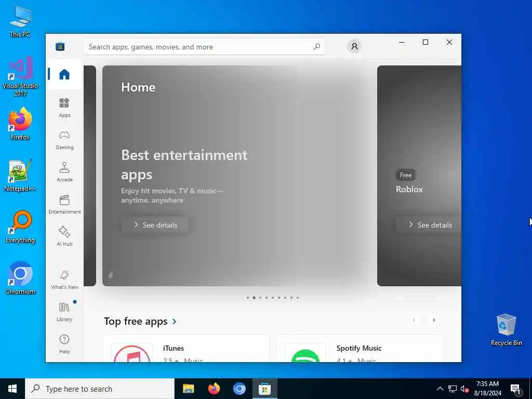532x399 pixels.
Task: Open the Entertainment section
Action: [x=64, y=204]
